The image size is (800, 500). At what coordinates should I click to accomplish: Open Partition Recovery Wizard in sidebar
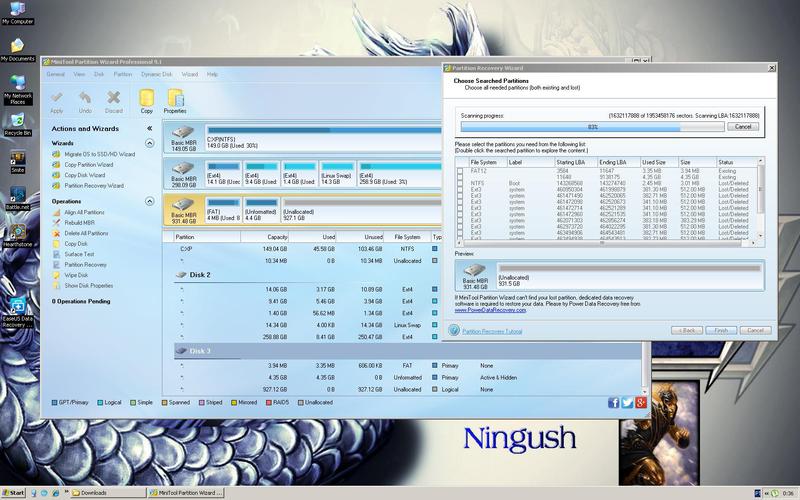point(88,186)
